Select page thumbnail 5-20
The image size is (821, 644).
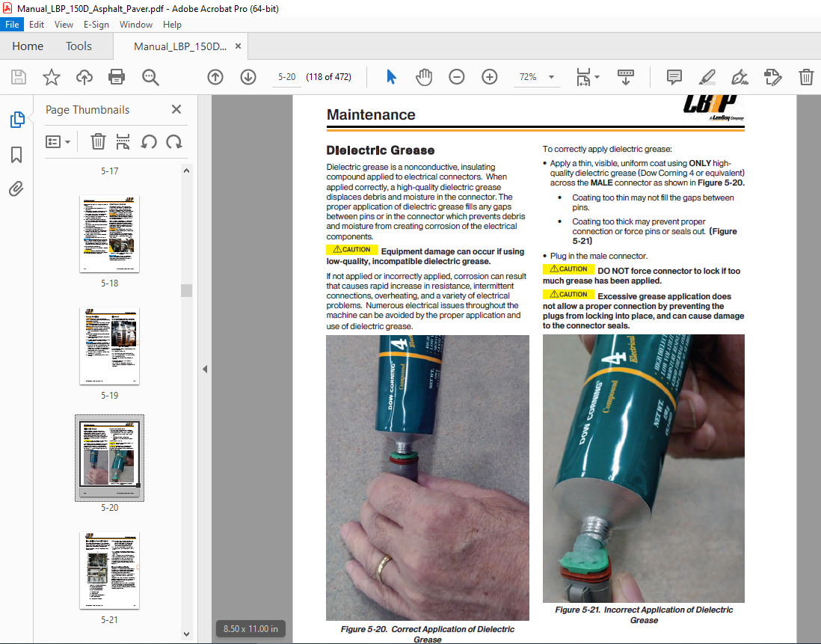pos(109,458)
